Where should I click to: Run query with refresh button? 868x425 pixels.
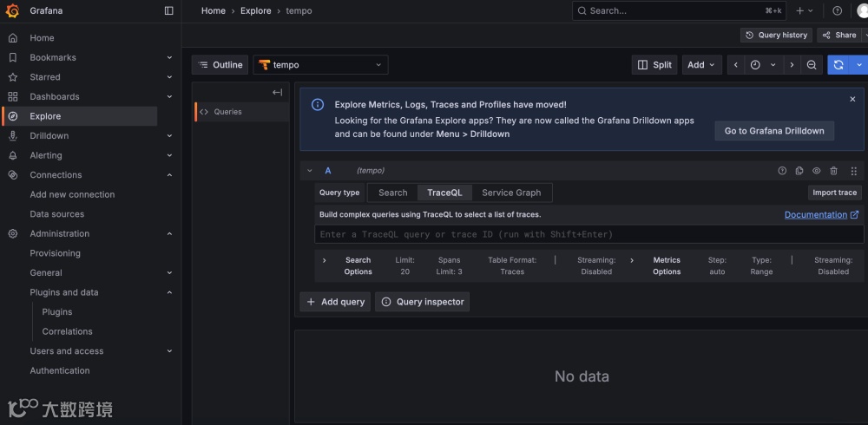pos(838,65)
